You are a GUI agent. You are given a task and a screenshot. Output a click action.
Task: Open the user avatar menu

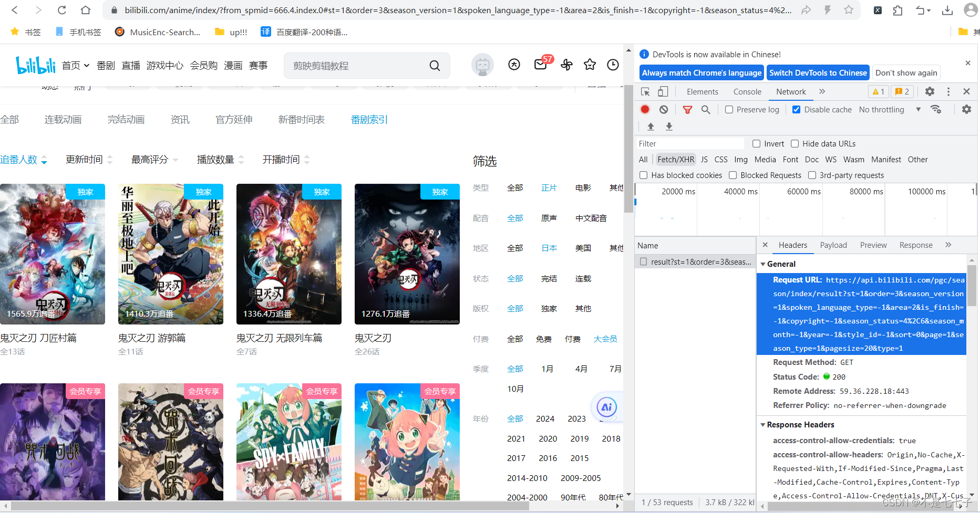click(482, 65)
